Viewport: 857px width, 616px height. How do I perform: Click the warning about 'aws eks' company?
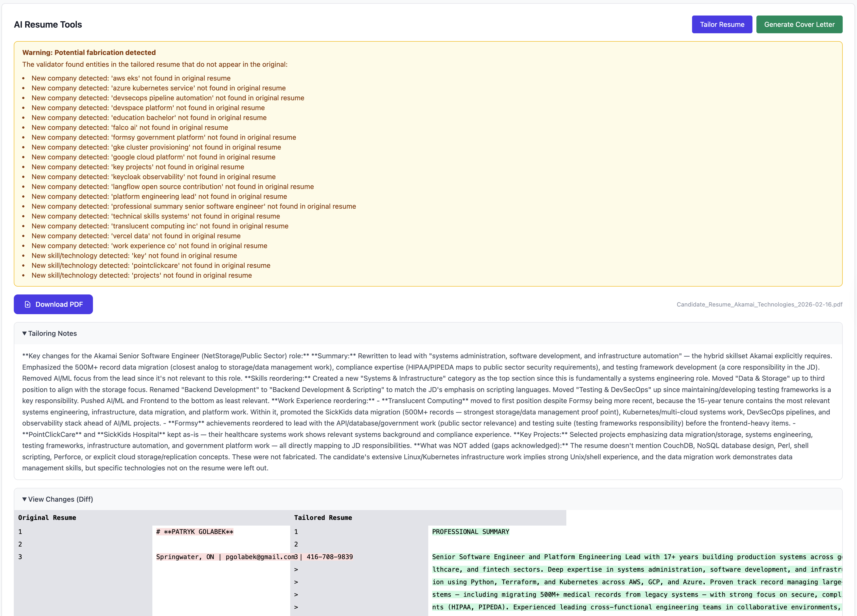tap(131, 78)
